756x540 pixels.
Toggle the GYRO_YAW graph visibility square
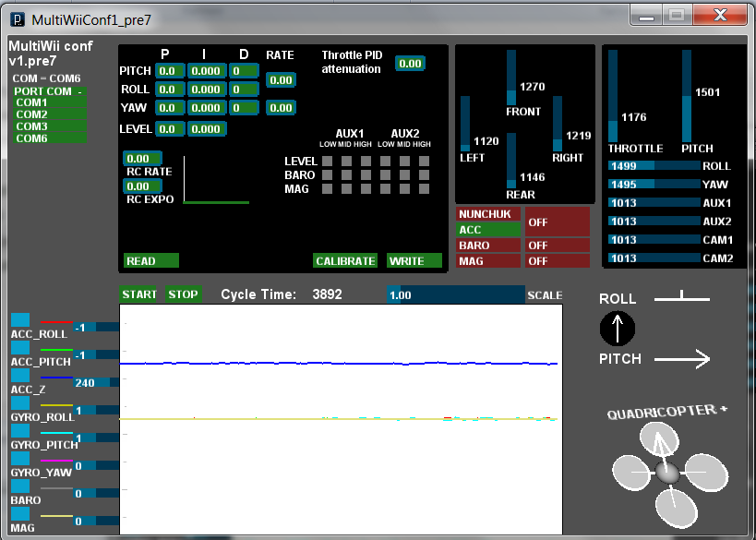tap(20, 458)
